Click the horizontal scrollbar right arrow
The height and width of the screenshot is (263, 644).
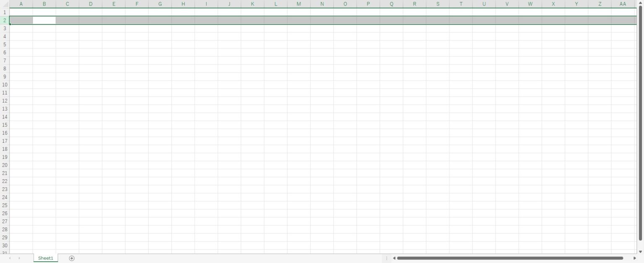tap(634, 258)
